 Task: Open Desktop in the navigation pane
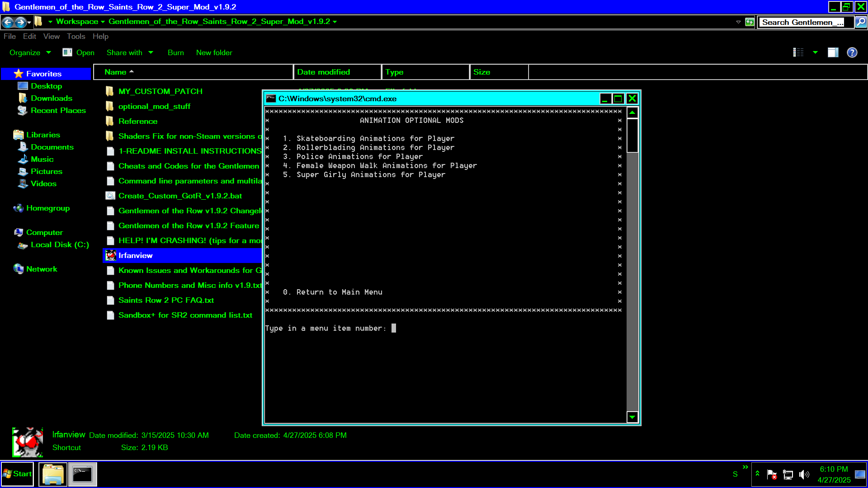(46, 86)
